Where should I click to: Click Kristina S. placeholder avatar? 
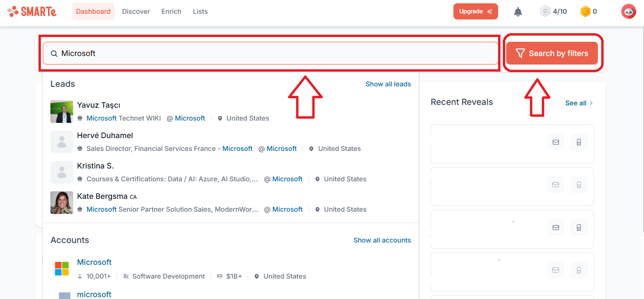tap(62, 172)
